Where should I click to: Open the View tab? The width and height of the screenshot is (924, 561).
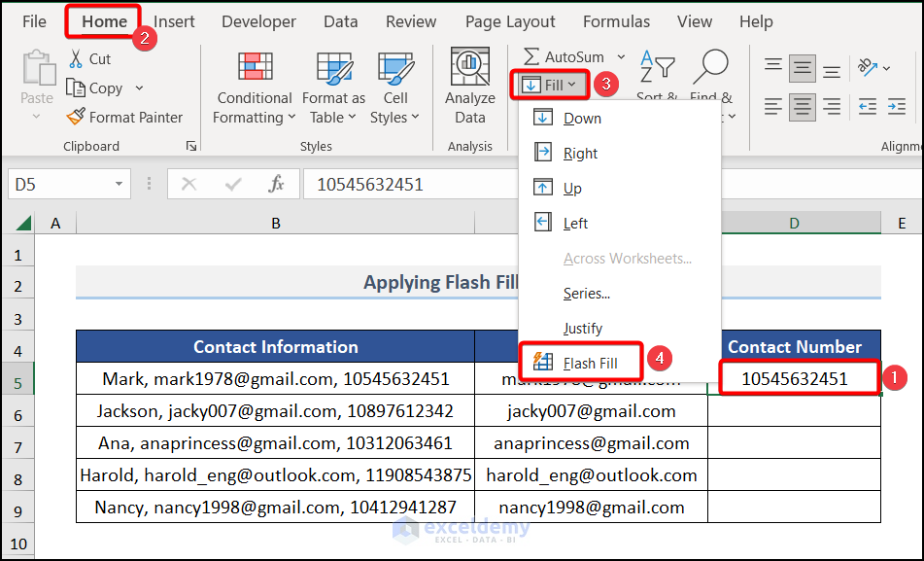tap(695, 21)
